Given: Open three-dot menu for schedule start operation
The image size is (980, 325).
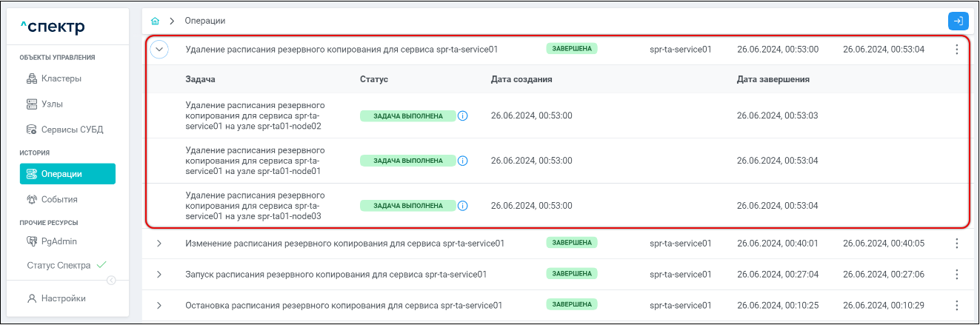Looking at the screenshot, I should click(956, 274).
